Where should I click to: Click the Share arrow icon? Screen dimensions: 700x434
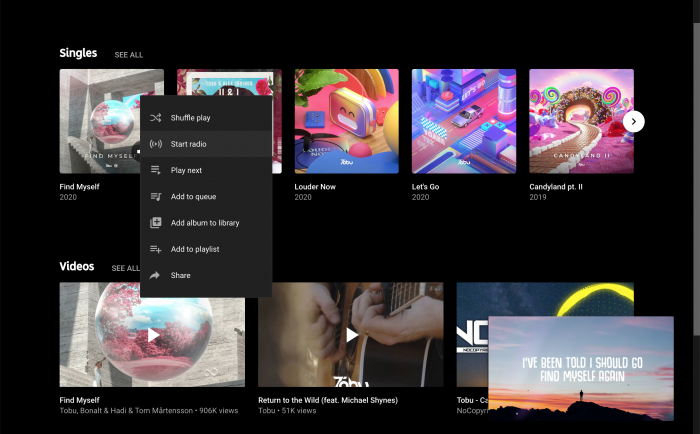tap(155, 275)
